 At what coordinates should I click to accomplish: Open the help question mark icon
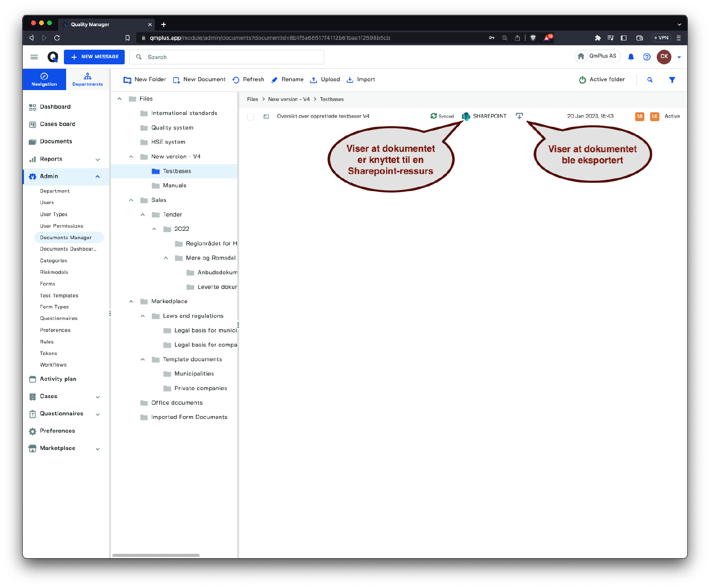click(647, 57)
